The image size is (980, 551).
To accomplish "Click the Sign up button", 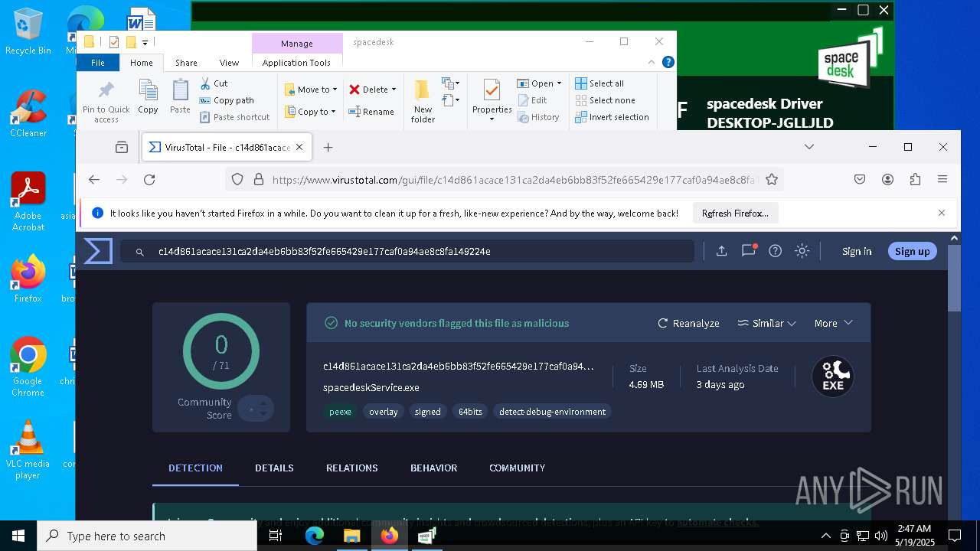I will 912,251.
